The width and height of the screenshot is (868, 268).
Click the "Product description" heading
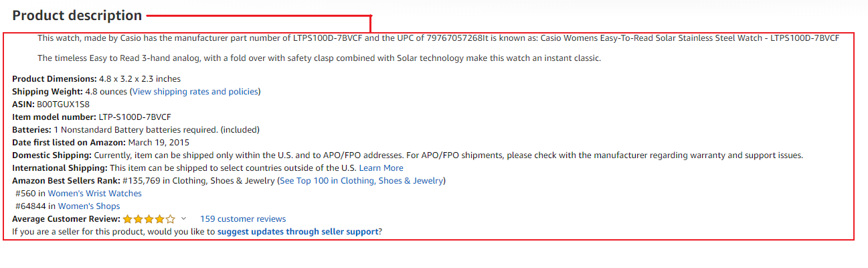click(x=77, y=15)
